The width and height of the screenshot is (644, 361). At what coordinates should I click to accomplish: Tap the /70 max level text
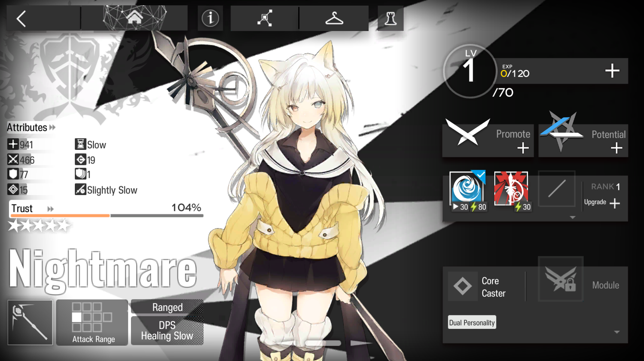pos(503,92)
